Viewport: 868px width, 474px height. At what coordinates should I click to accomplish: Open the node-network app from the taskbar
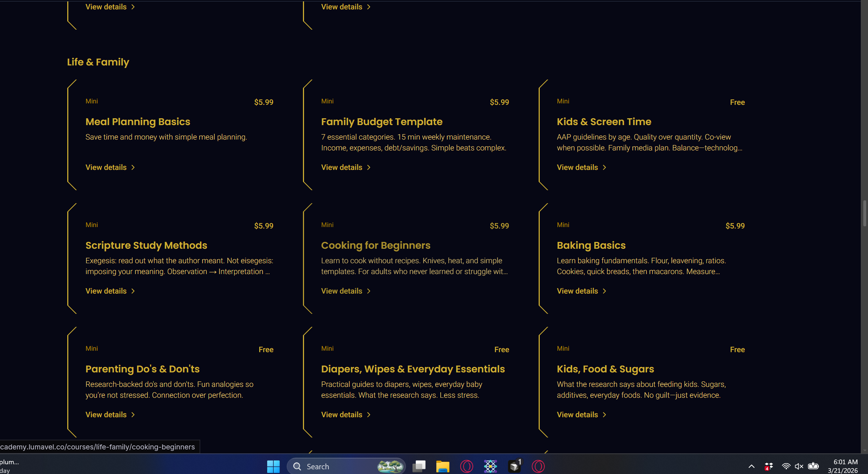tap(490, 466)
